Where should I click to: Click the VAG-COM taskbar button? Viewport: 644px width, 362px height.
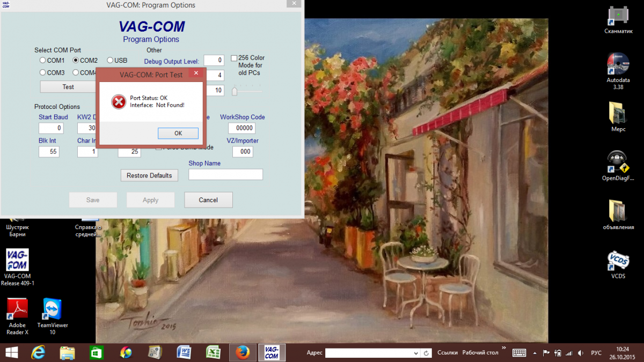[272, 352]
